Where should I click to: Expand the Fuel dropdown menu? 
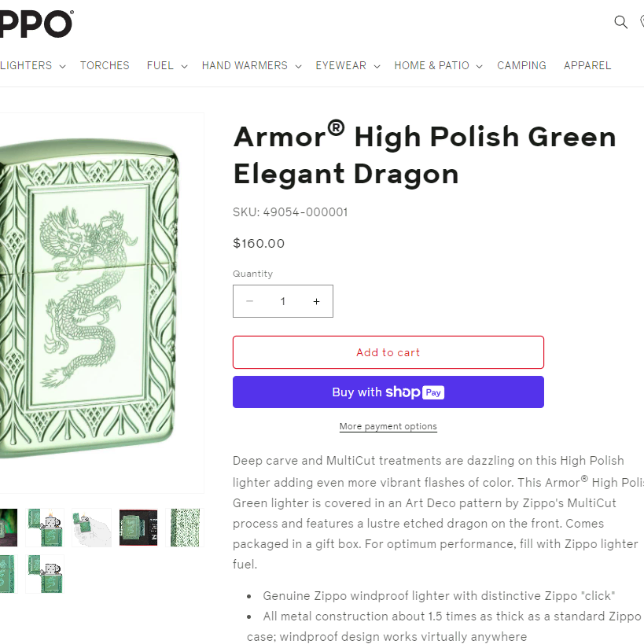(167, 66)
